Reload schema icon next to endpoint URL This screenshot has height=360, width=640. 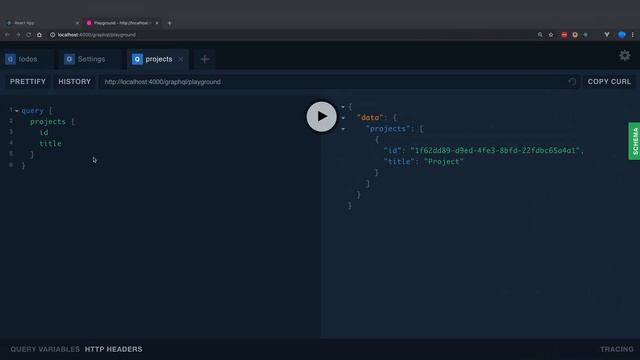(x=572, y=82)
